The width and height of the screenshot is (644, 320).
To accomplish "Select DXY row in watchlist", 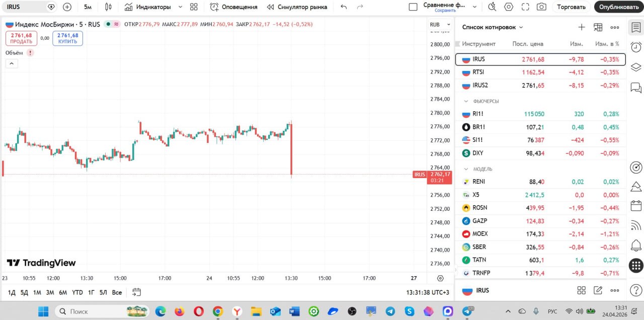I will [540, 153].
